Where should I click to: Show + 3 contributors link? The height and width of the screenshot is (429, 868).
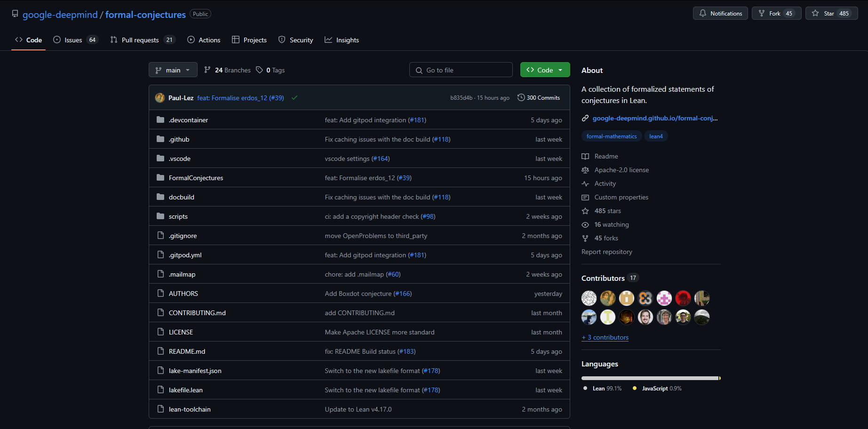(x=605, y=337)
